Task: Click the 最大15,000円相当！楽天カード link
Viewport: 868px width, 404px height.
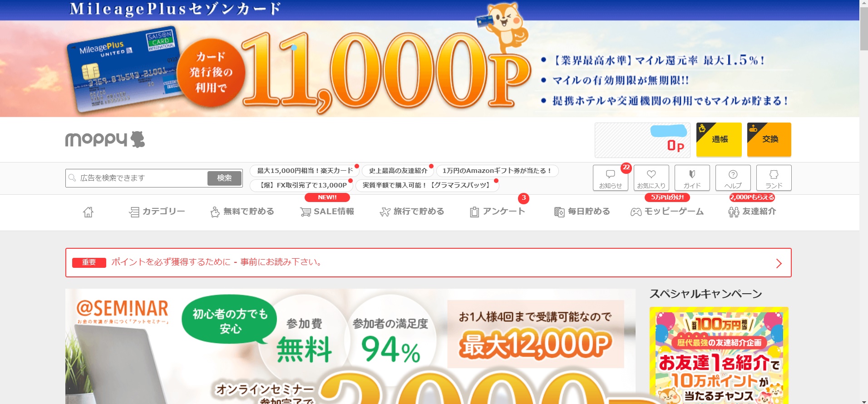Action: (x=305, y=171)
